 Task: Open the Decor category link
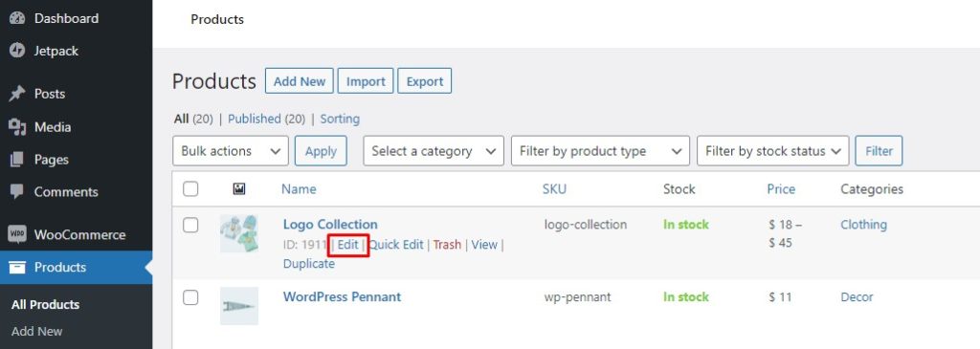[x=857, y=297]
